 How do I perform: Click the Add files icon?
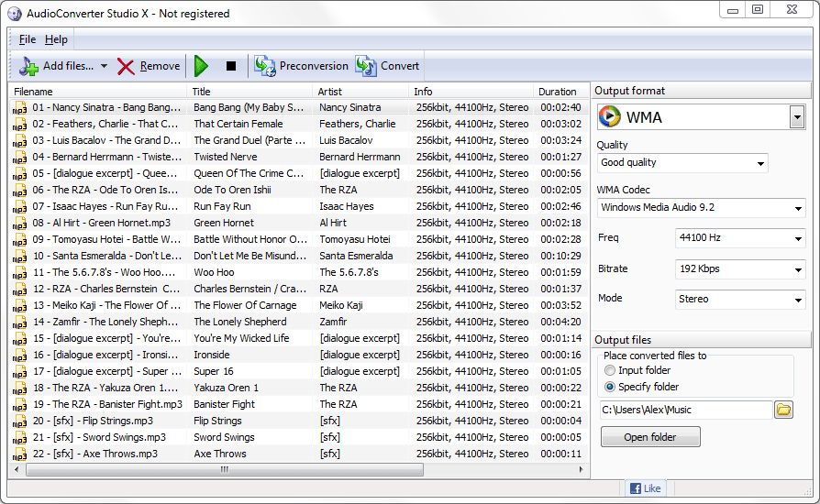click(29, 66)
